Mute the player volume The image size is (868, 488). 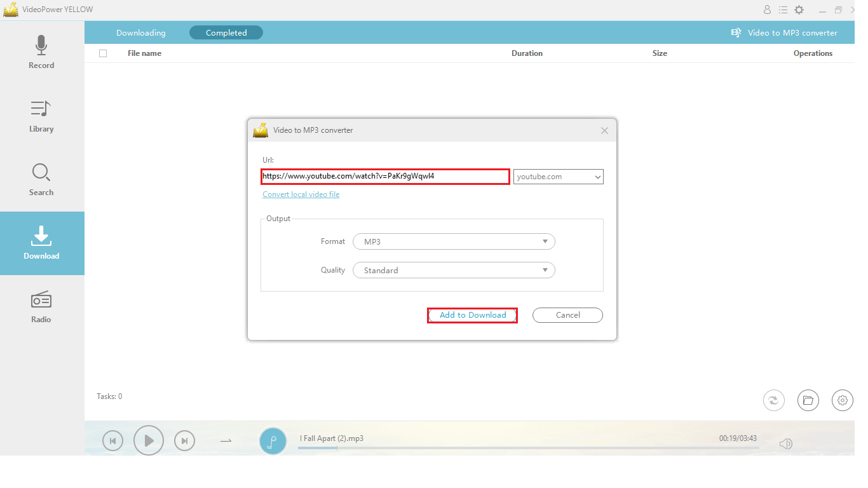point(786,444)
